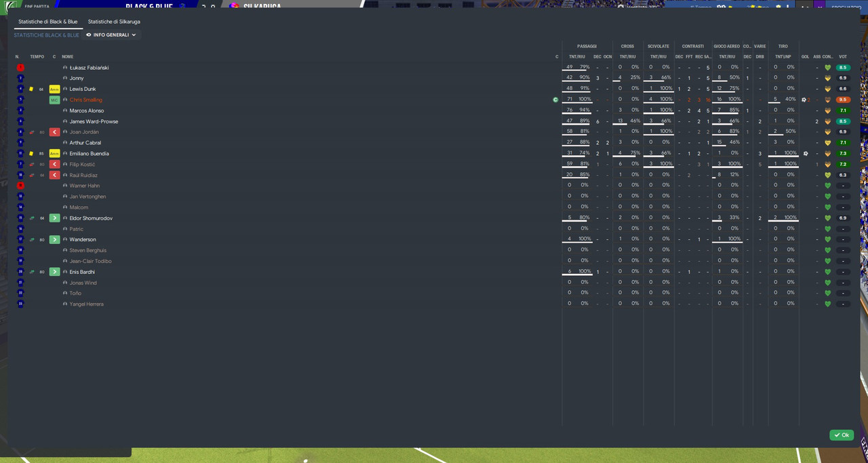The width and height of the screenshot is (868, 463).
Task: Click the Gioco Aereo column group header
Action: coord(727,47)
